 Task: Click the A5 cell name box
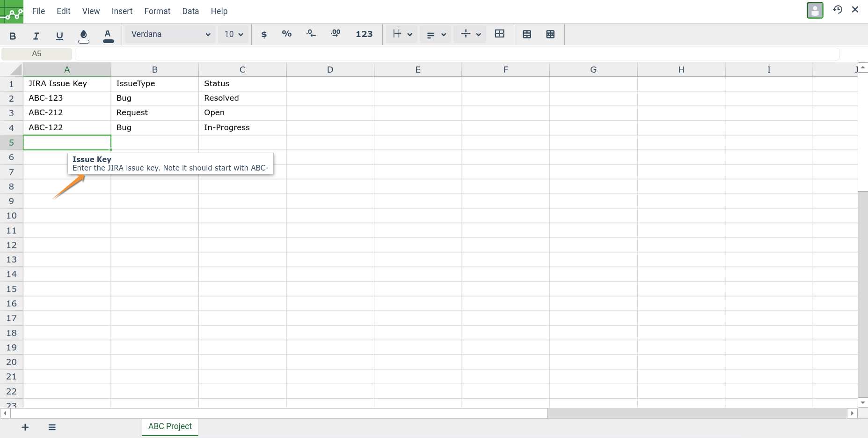coord(36,54)
